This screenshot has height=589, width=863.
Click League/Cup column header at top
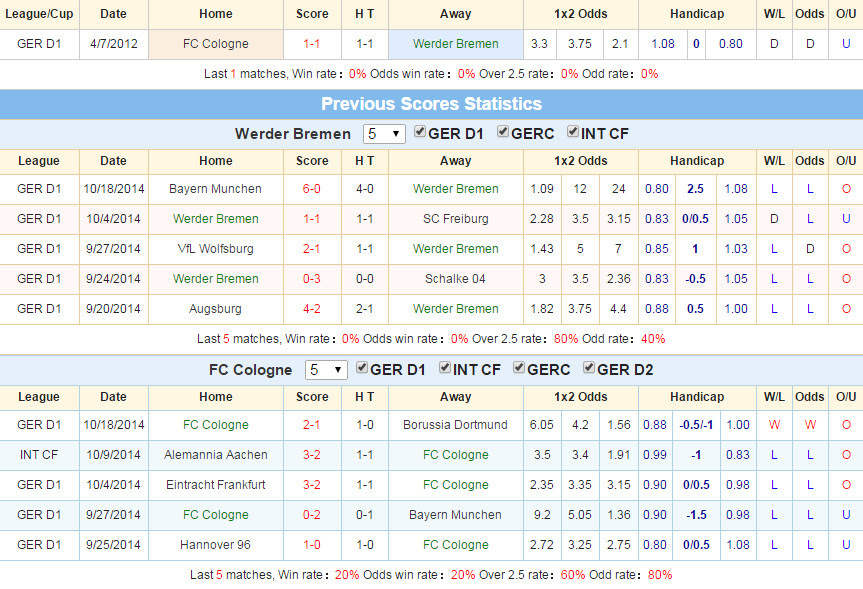tap(39, 14)
